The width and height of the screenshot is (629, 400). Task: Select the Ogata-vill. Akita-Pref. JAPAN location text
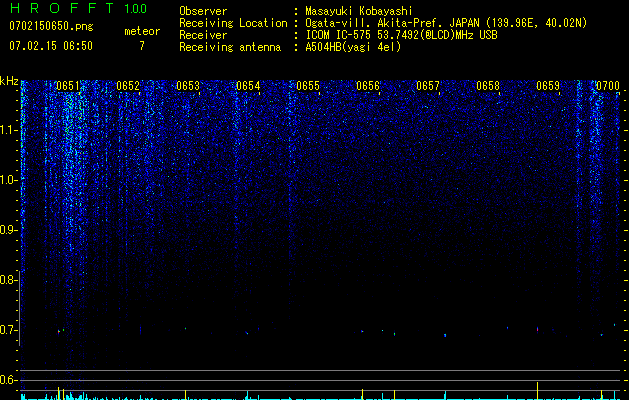[446, 23]
